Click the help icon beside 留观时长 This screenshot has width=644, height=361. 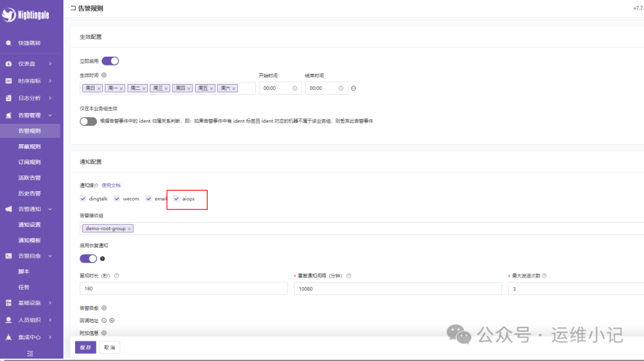coord(117,275)
